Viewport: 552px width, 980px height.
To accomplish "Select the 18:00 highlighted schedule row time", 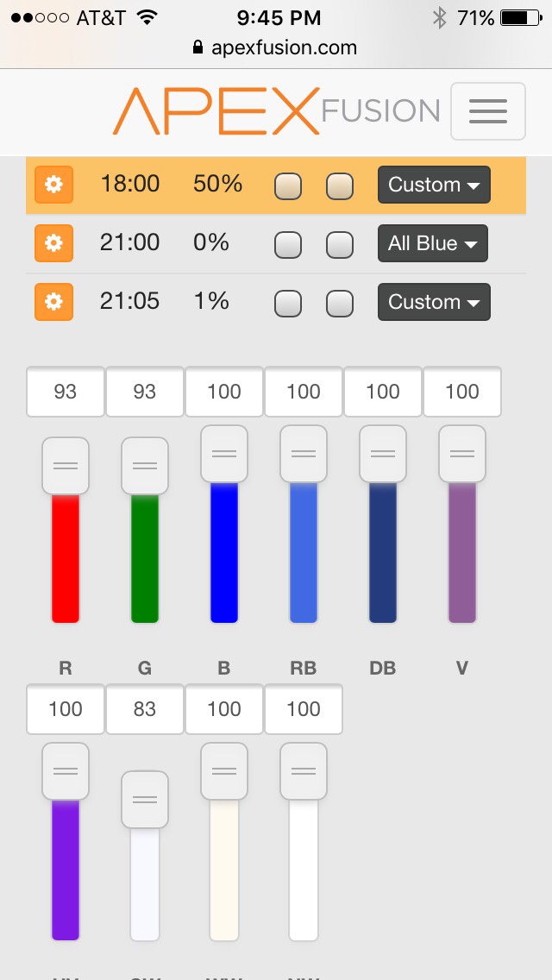I will pos(129,184).
